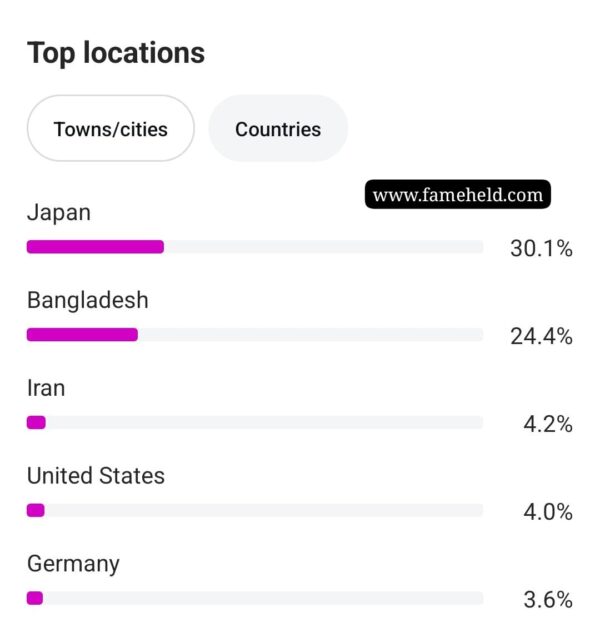Screen dimensions: 600x642
Task: Click the United States country label
Action: click(96, 476)
